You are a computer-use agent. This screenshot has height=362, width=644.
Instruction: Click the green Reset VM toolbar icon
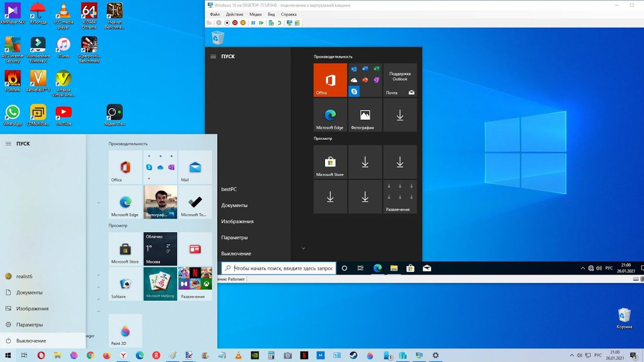261,23
